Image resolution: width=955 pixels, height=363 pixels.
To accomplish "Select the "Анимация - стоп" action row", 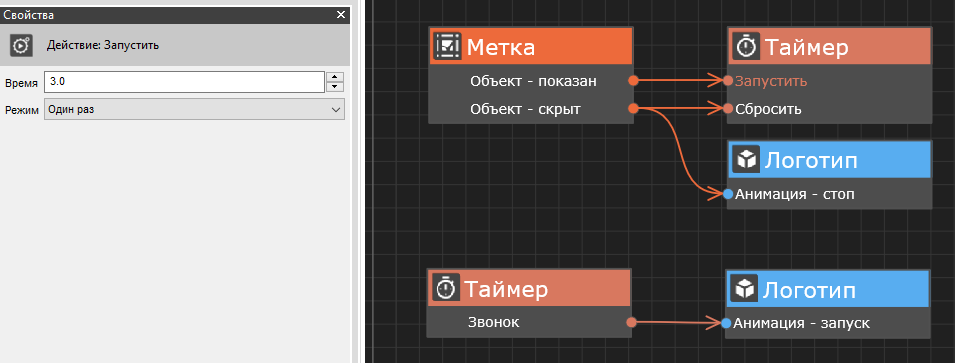I will point(830,194).
